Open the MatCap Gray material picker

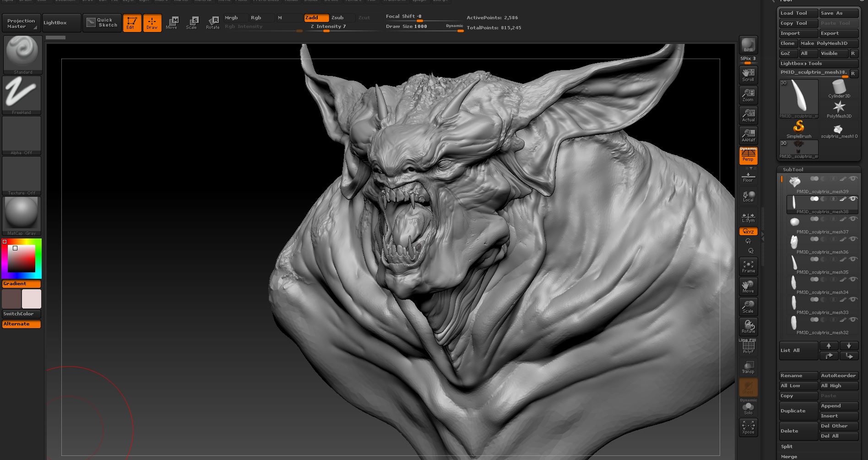coord(22,216)
